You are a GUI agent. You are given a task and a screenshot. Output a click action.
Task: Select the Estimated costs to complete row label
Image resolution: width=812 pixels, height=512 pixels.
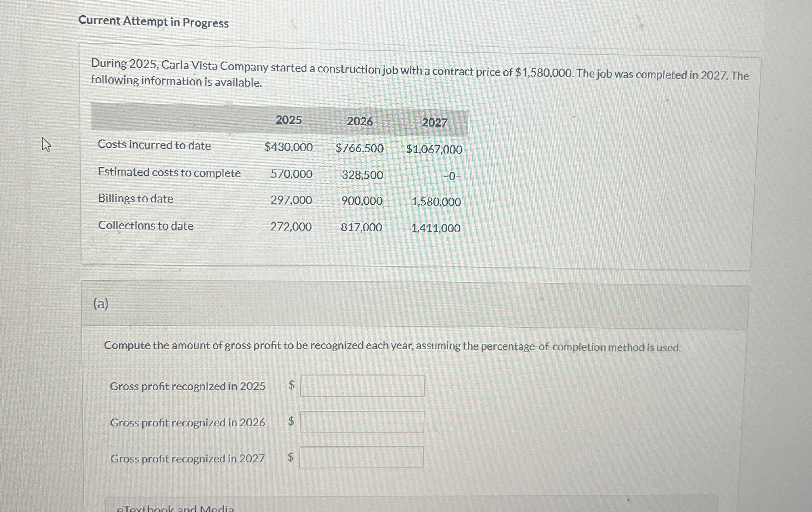pyautogui.click(x=169, y=172)
